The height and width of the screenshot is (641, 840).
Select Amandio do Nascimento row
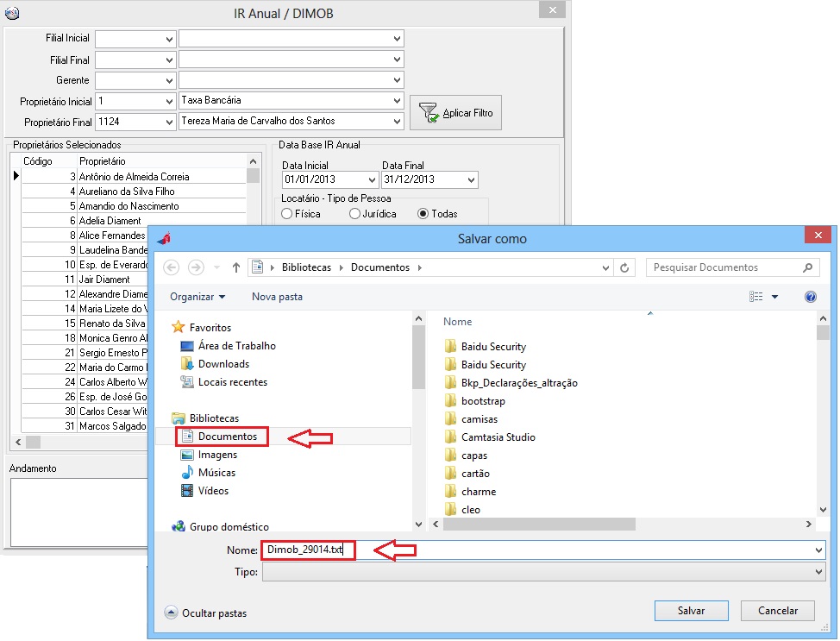pyautogui.click(x=134, y=206)
